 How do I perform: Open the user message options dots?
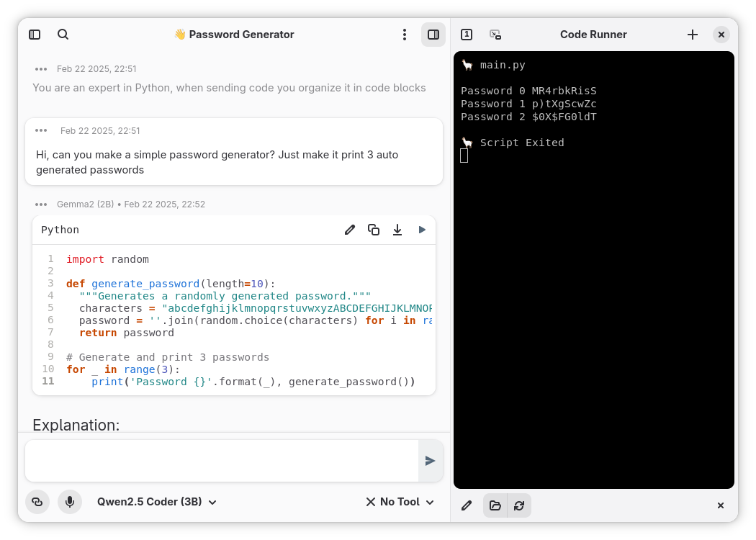tap(41, 130)
